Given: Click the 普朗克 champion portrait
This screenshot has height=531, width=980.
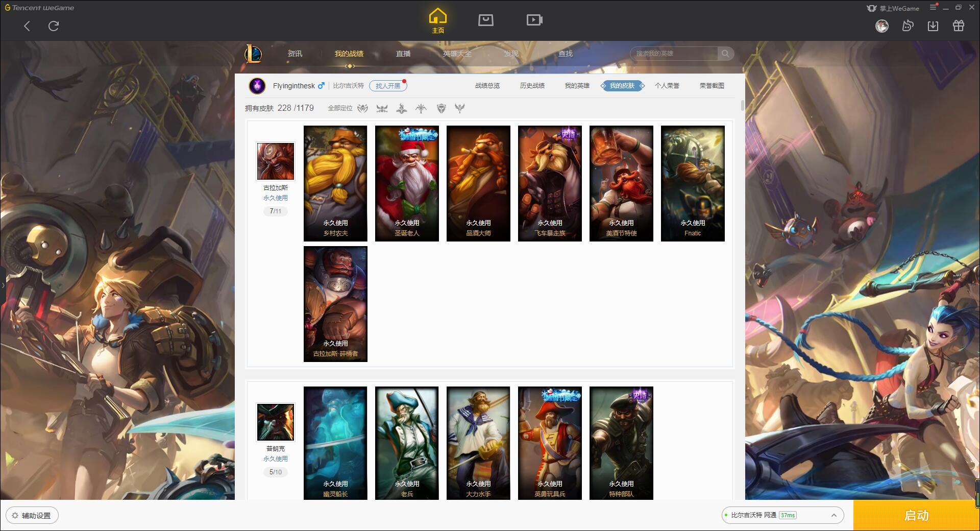Looking at the screenshot, I should tap(275, 422).
